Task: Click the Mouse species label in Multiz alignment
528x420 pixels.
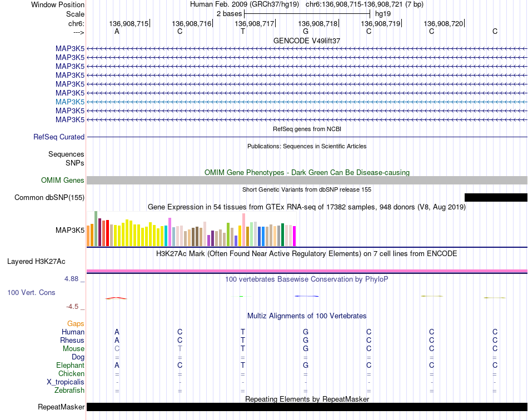Action: click(73, 349)
